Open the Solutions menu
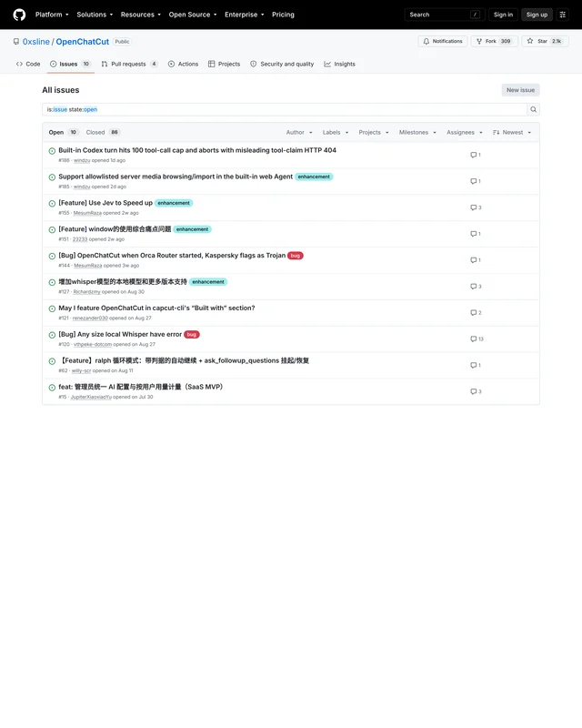 tap(95, 15)
